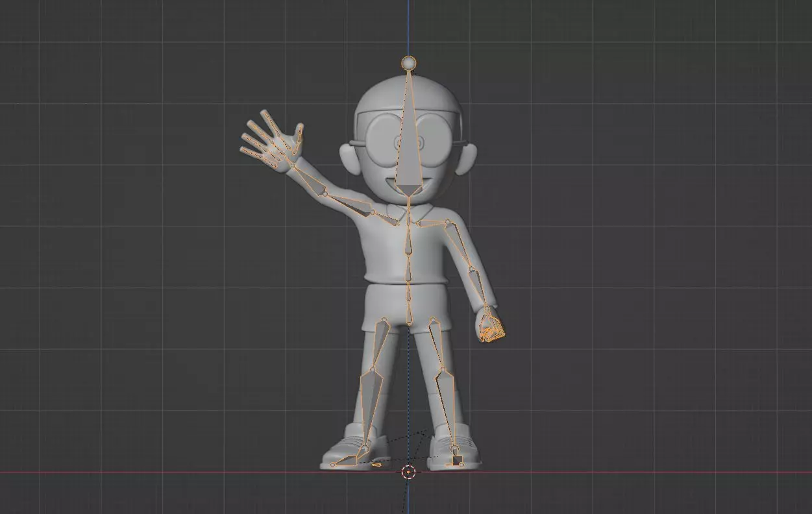Click the round joint atop the head bone
This screenshot has height=514, width=812.
409,63
